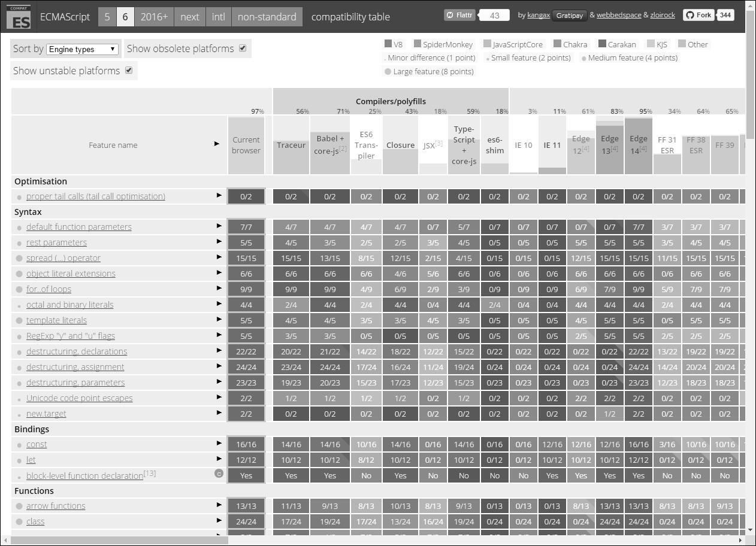Switch to the intl tab
The height and width of the screenshot is (546, 756).
219,17
